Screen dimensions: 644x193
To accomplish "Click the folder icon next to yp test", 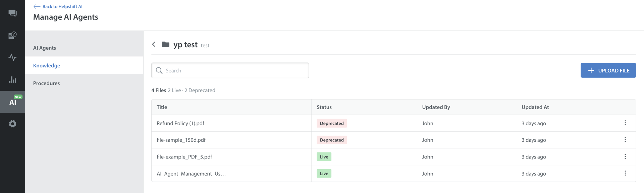I will click(165, 44).
